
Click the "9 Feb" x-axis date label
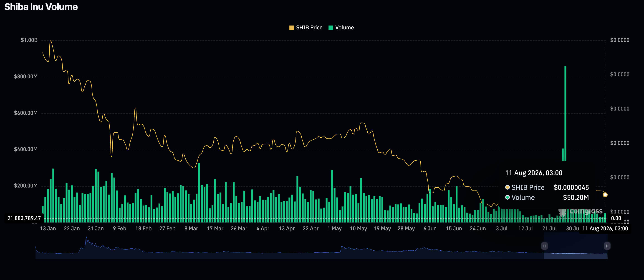pos(119,229)
